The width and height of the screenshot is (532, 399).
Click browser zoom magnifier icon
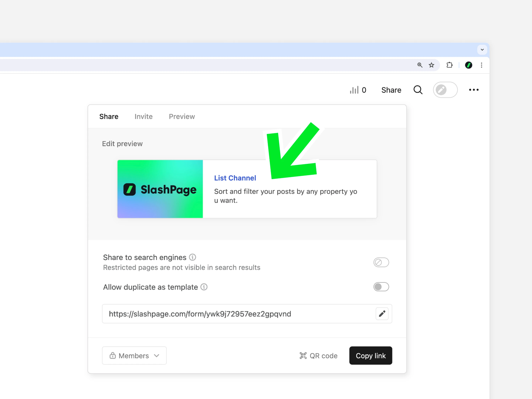tap(420, 65)
